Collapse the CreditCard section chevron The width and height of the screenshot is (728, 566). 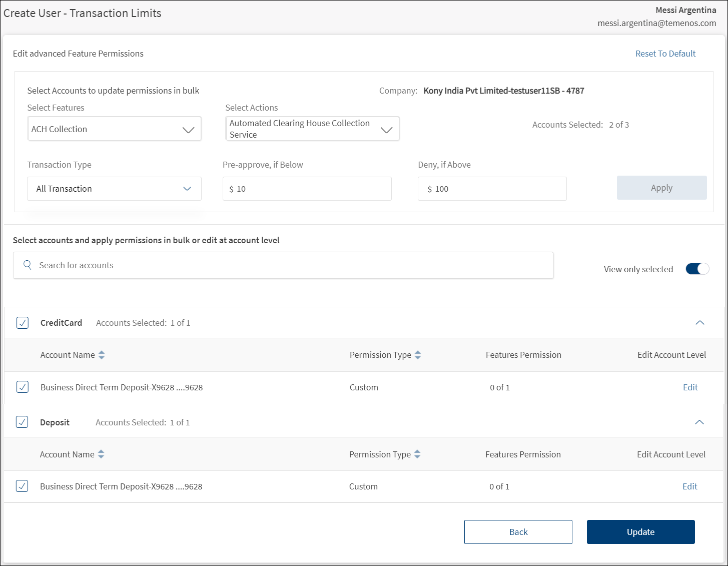pyautogui.click(x=699, y=323)
